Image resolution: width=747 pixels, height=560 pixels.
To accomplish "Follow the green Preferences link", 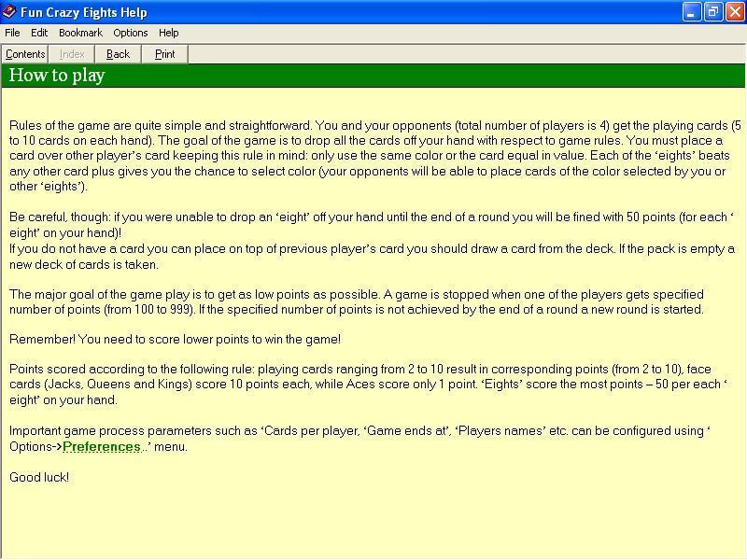I will pyautogui.click(x=102, y=447).
